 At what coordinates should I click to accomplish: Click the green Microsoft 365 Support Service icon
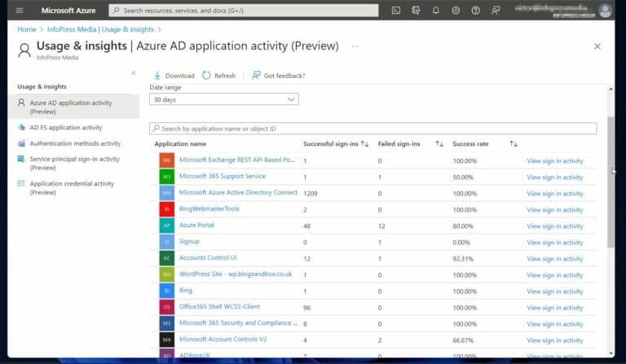167,176
